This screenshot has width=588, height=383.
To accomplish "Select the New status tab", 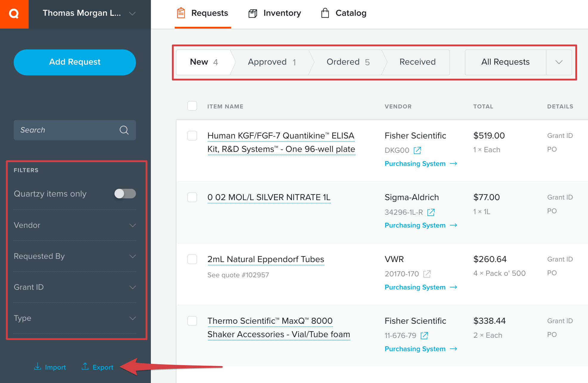I will coord(204,62).
